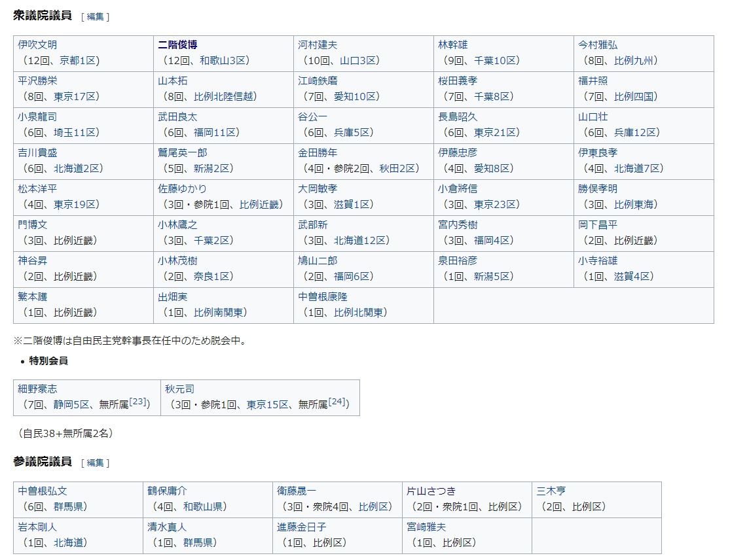Viewport: 730px width, 560px height.
Task: Open 鷲尾英一郎 article link
Action: click(x=183, y=152)
